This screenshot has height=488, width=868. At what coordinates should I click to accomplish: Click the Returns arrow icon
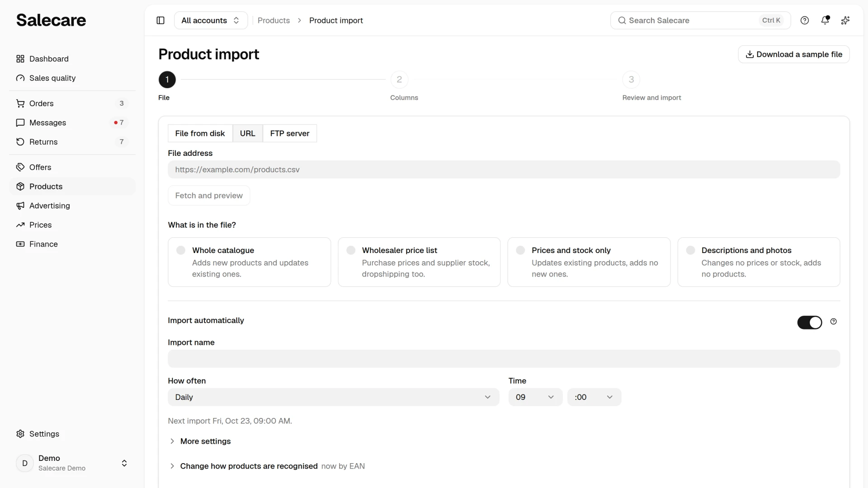[x=20, y=142]
